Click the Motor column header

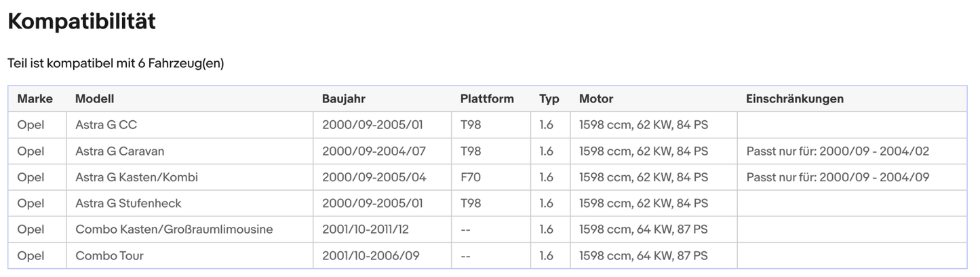tap(595, 99)
